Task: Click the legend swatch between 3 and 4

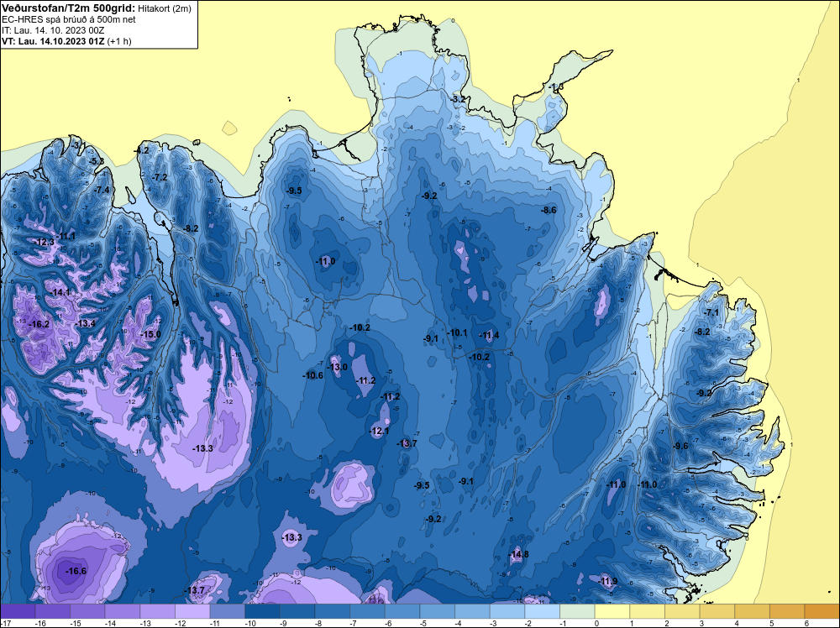Action: [x=717, y=611]
